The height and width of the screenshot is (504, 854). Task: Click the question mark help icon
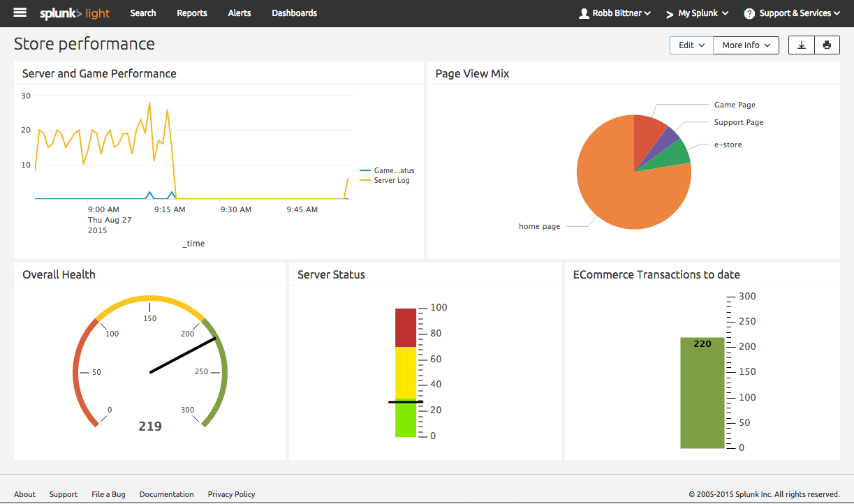point(749,13)
